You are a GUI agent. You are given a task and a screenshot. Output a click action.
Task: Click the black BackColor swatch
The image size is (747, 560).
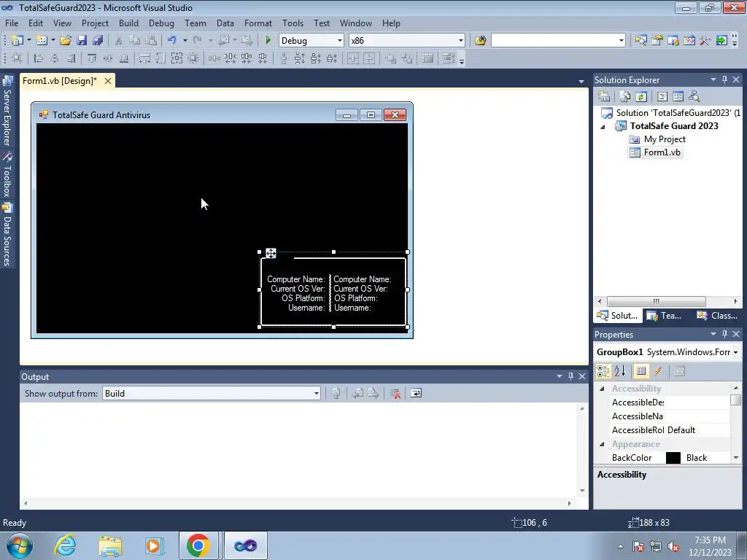[673, 458]
